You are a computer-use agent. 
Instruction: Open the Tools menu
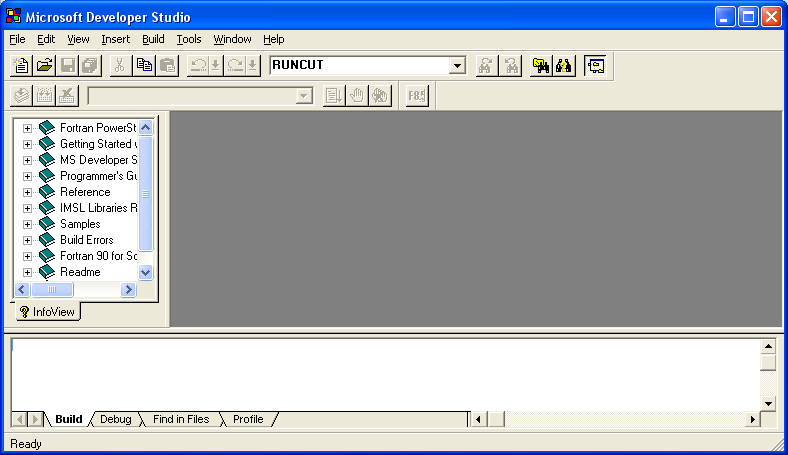tap(189, 39)
